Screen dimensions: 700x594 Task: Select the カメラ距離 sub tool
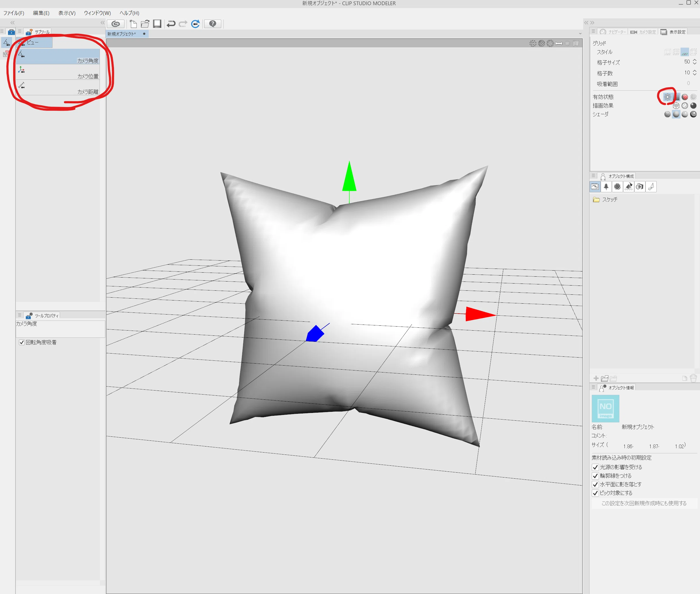coord(58,88)
